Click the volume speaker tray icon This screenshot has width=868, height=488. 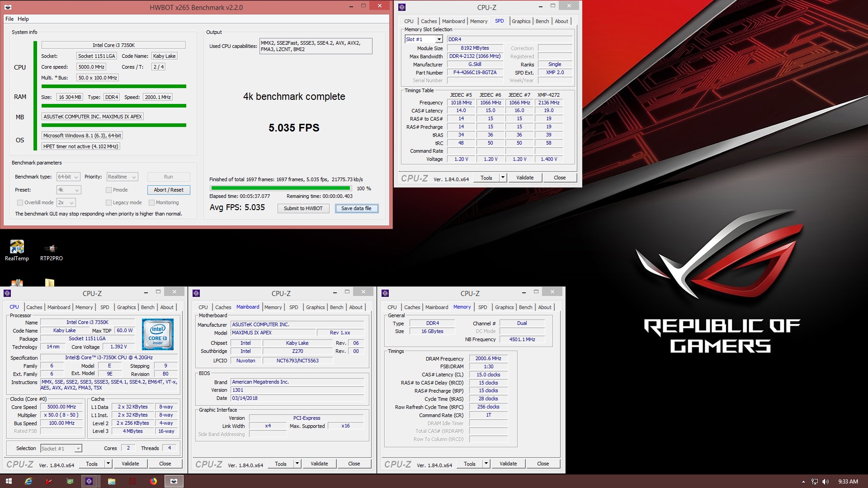tap(826, 482)
